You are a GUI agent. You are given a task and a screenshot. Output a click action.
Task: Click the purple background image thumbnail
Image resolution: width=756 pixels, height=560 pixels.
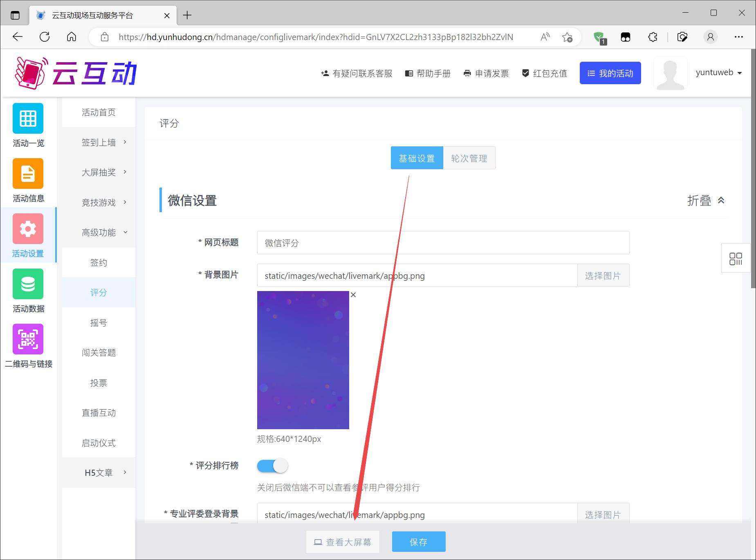coord(303,360)
